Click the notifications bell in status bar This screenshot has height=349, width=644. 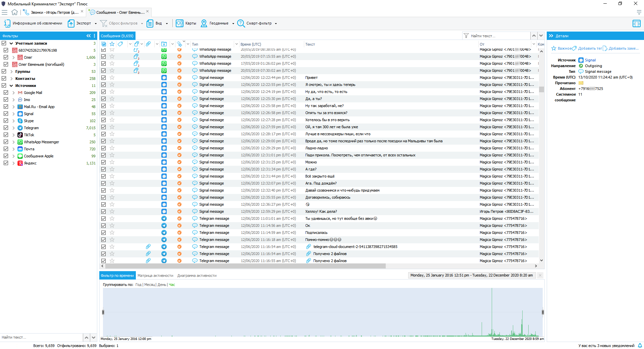tap(640, 345)
